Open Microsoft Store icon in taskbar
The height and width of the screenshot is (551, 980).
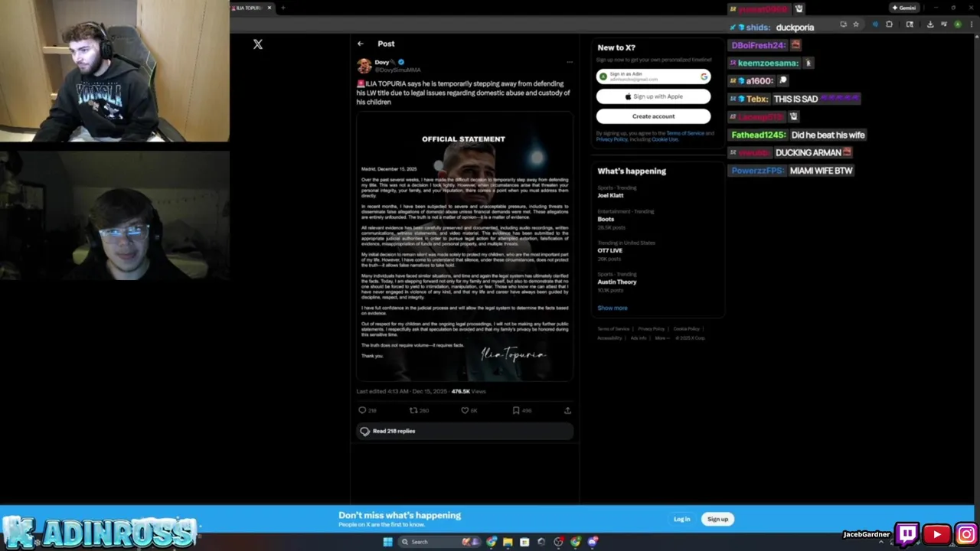coord(524,542)
